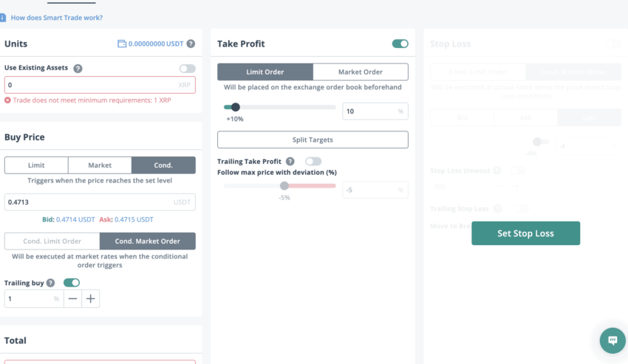Choose Cond. Limit Order option
Image resolution: width=628 pixels, height=364 pixels.
pos(52,241)
